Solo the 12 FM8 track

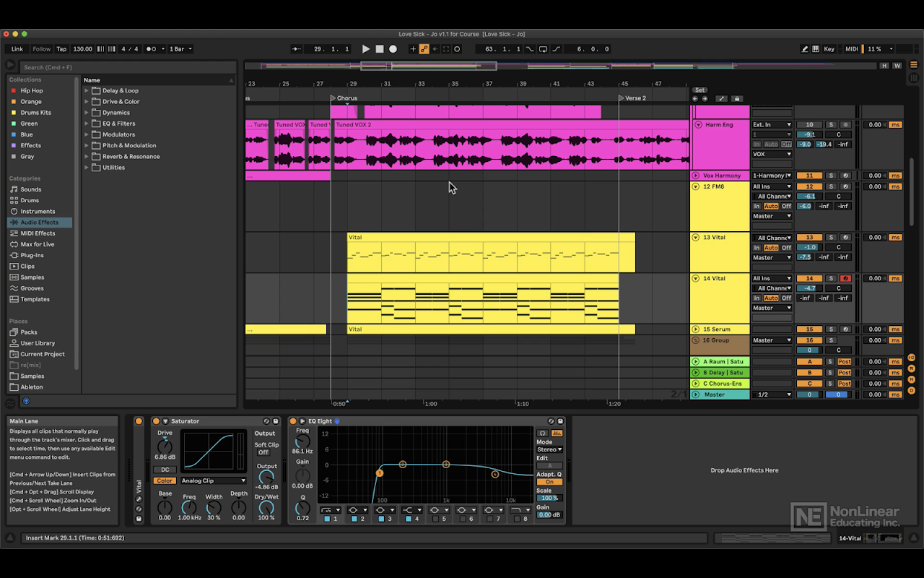(830, 186)
